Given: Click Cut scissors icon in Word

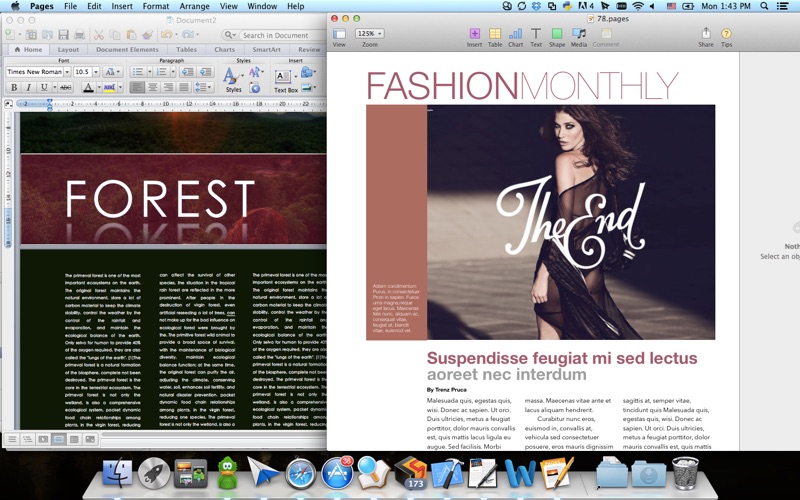Looking at the screenshot, I should 98,35.
